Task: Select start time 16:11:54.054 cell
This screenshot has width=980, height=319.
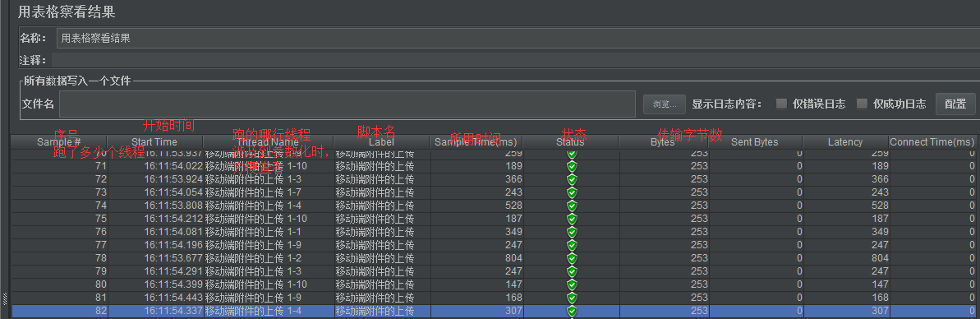Action: [155, 192]
